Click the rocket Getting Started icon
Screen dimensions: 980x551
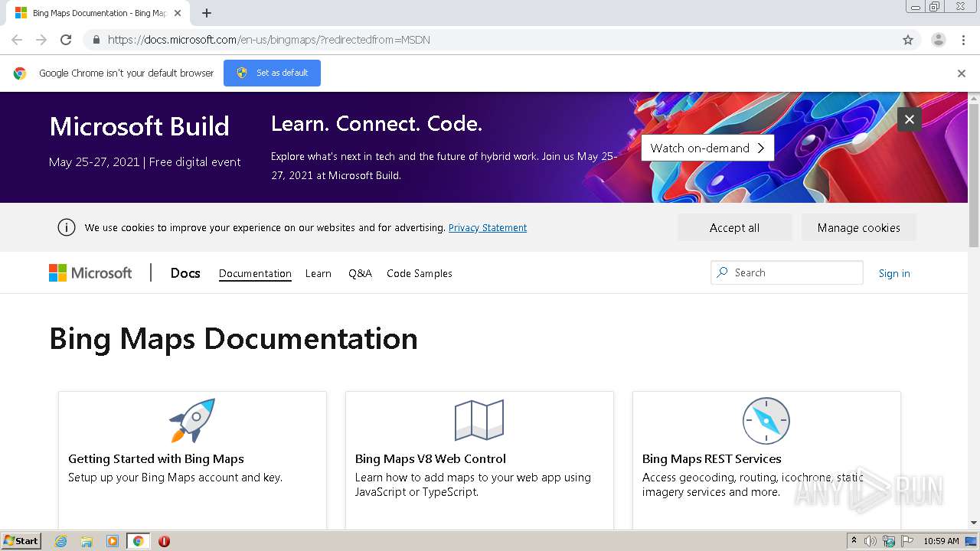point(192,420)
